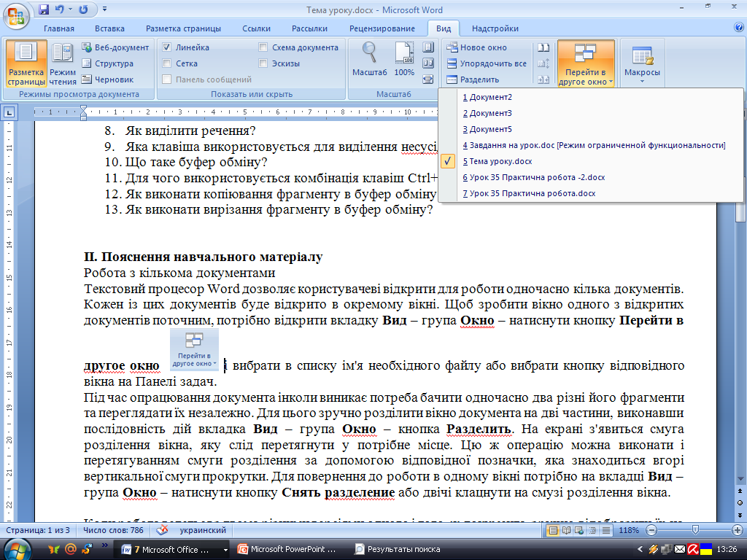Switch to Разметка страницы view mode
747x560 pixels.
pos(26,64)
